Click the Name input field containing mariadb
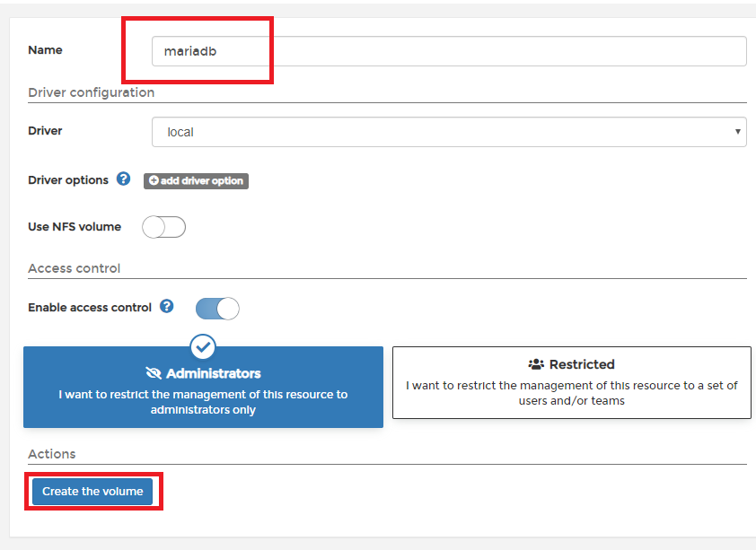The width and height of the screenshot is (756, 550). click(x=449, y=51)
